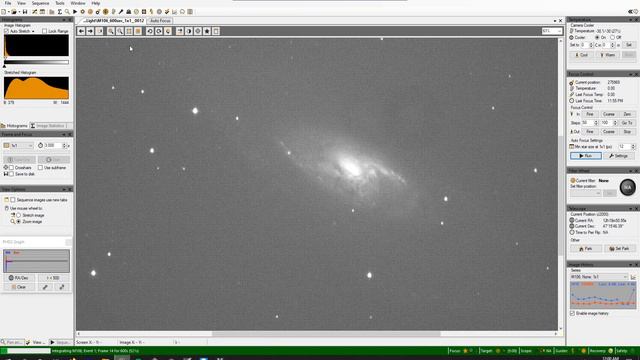Click the vertical scrollbar beside the image
Image resolution: width=640 pixels, height=360 pixels.
click(561, 196)
